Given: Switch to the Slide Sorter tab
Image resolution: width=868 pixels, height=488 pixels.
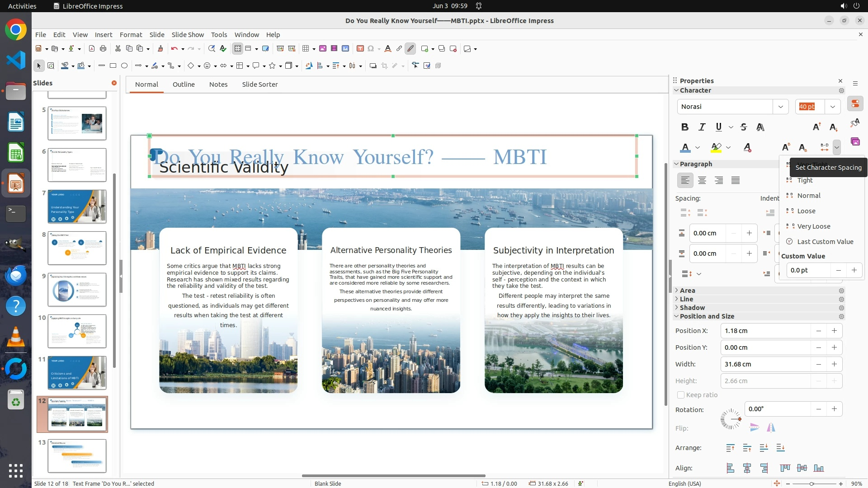Looking at the screenshot, I should tap(259, 84).
